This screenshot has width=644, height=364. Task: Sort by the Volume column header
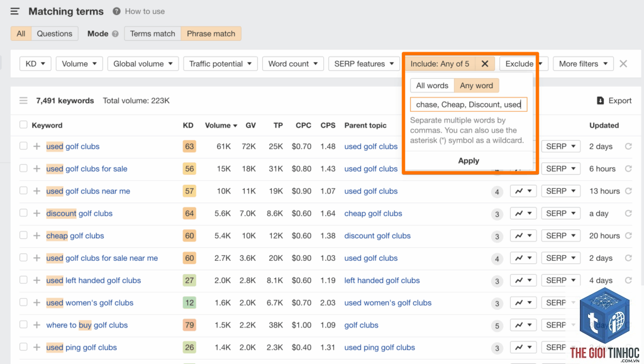pos(221,125)
